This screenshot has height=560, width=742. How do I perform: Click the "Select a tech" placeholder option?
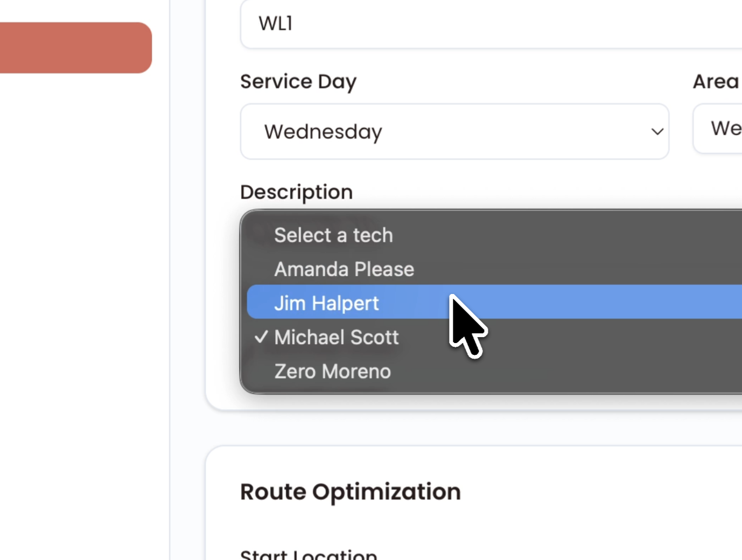pyautogui.click(x=333, y=235)
